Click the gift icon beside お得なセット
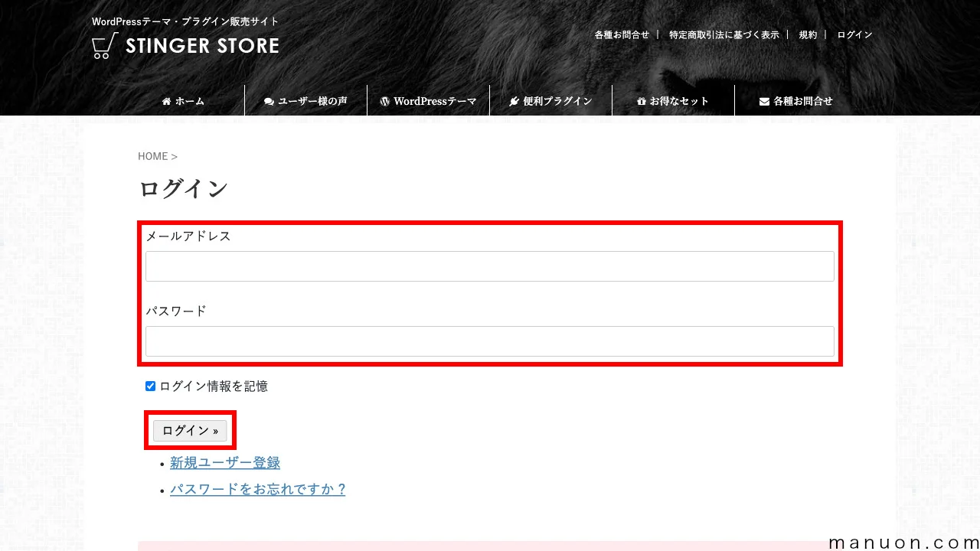 click(x=642, y=101)
